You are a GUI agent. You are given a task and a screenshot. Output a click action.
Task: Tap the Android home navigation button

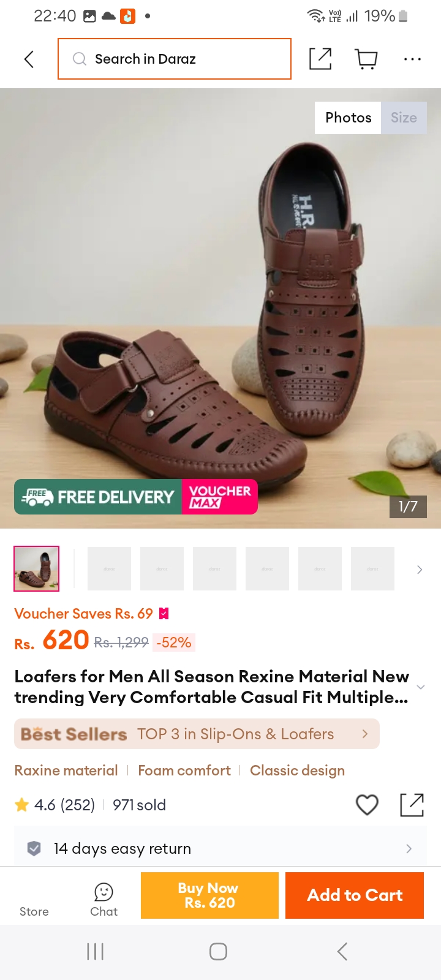(x=219, y=951)
